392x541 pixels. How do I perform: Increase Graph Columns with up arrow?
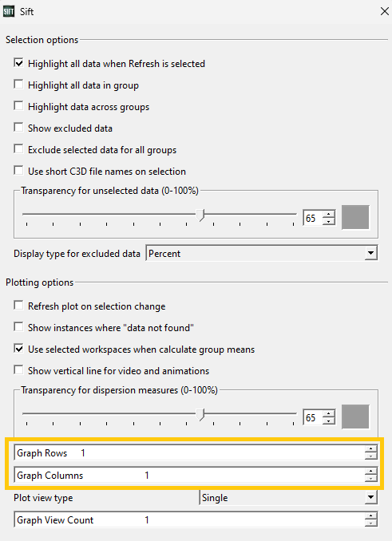371,472
